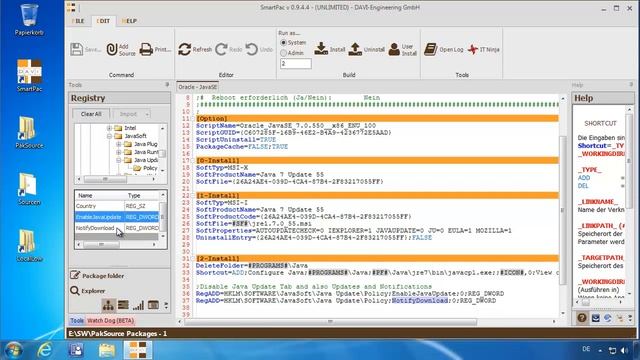Open file explorer from the taskbar
This screenshot has width=640, height=360.
pos(107,350)
